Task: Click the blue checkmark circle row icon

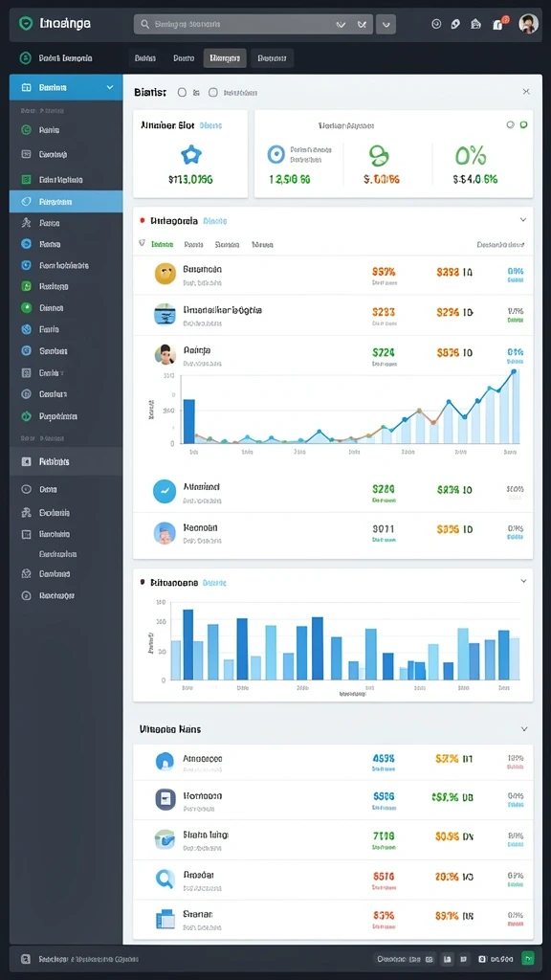Action: [165, 491]
